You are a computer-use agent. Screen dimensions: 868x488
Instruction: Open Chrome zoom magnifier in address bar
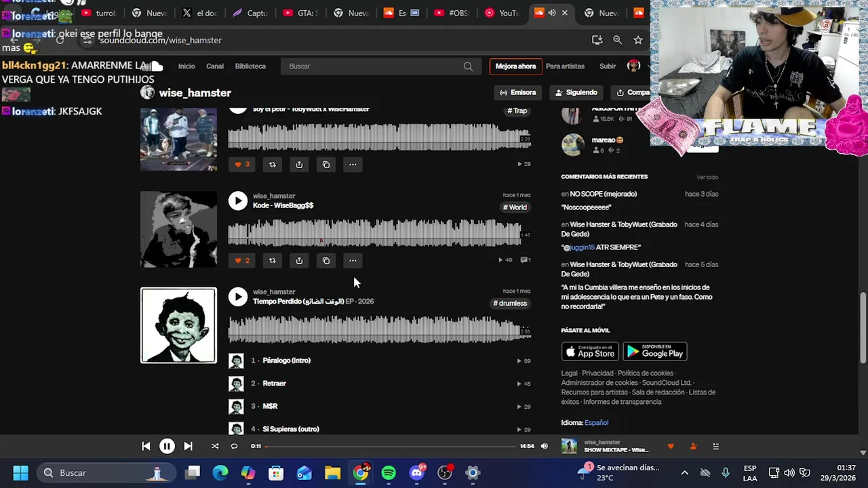click(x=617, y=40)
